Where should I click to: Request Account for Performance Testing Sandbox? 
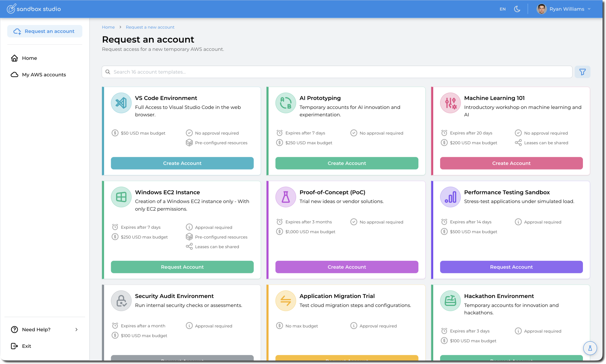(x=511, y=267)
